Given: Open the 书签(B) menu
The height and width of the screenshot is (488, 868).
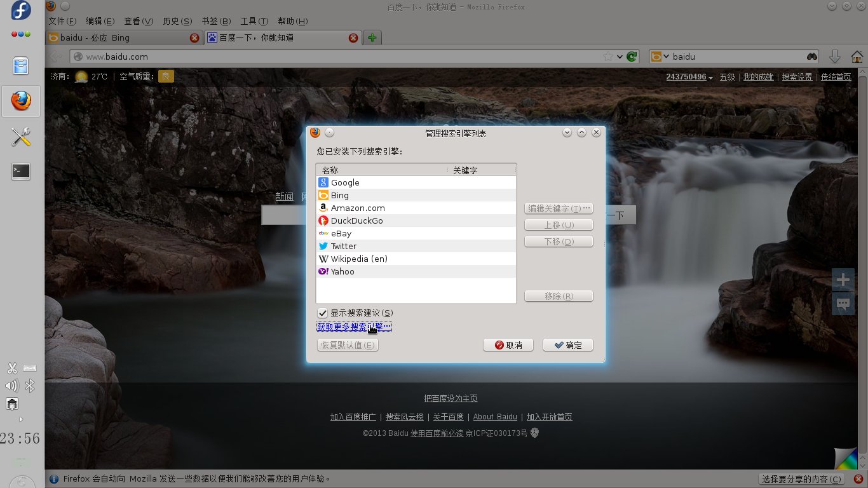Looking at the screenshot, I should tap(216, 22).
